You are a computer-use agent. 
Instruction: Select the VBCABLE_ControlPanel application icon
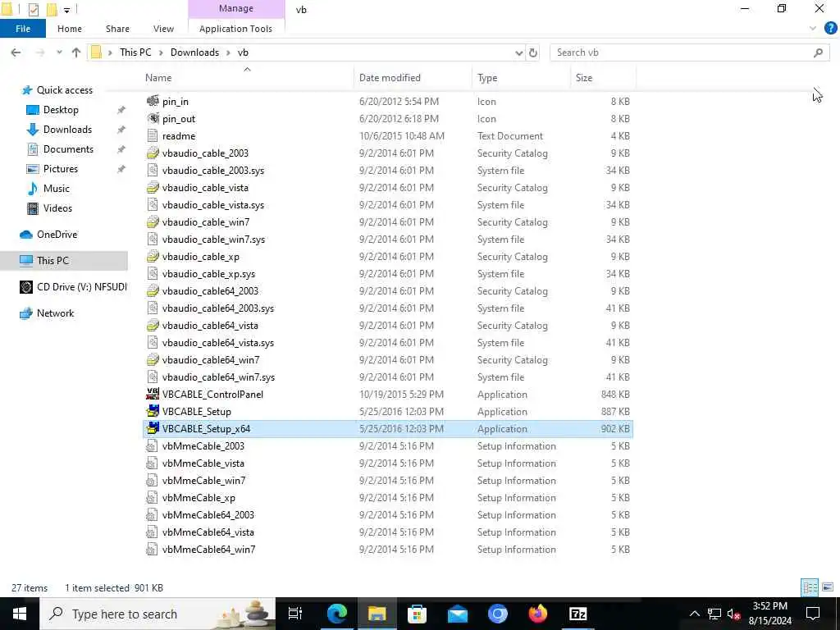pos(153,395)
